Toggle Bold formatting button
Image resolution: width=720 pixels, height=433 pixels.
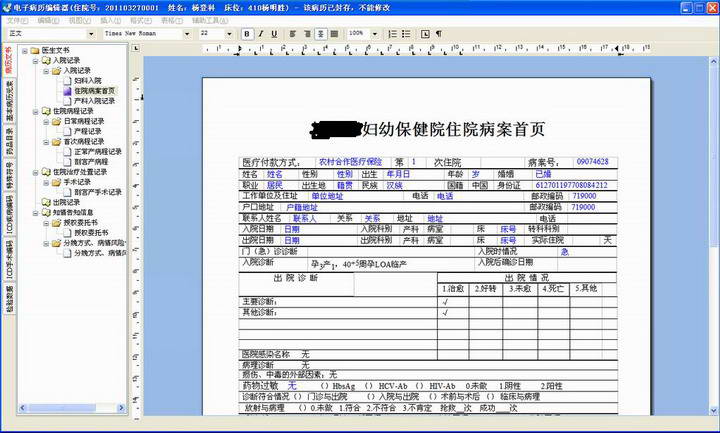(x=247, y=34)
